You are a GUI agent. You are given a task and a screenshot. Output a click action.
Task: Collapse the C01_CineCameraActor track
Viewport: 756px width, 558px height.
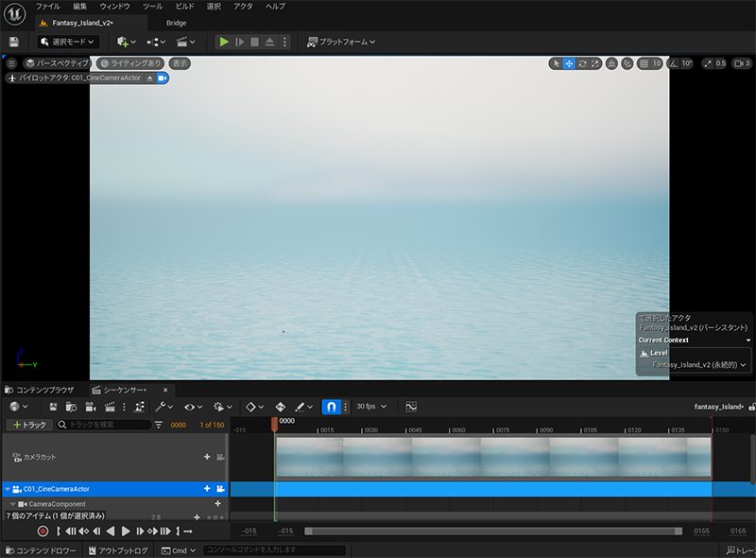click(8, 490)
